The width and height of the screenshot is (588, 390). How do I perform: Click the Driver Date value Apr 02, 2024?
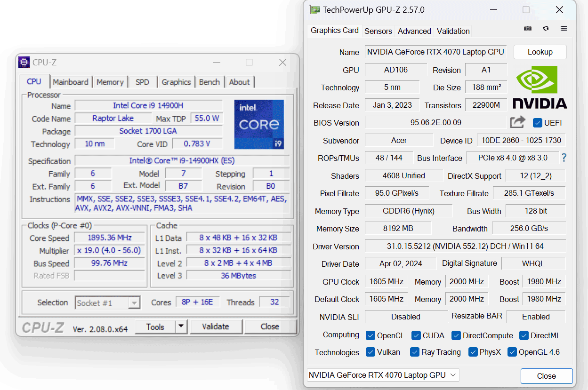point(401,263)
